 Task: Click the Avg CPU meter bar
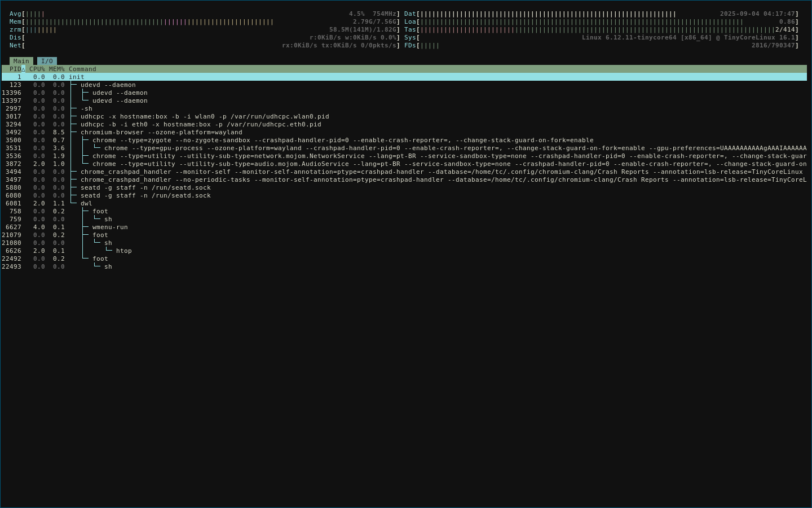205,14
